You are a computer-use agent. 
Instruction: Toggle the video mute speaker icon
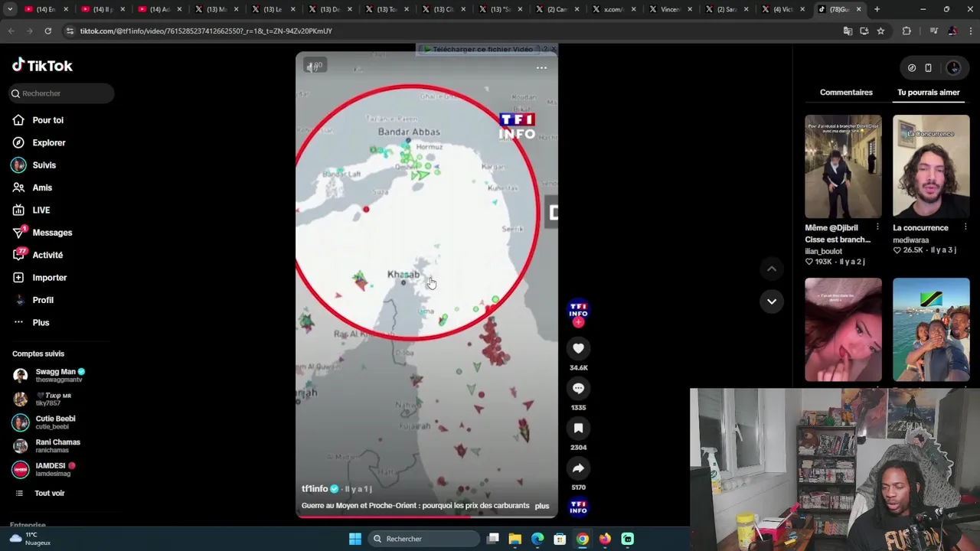pos(312,67)
